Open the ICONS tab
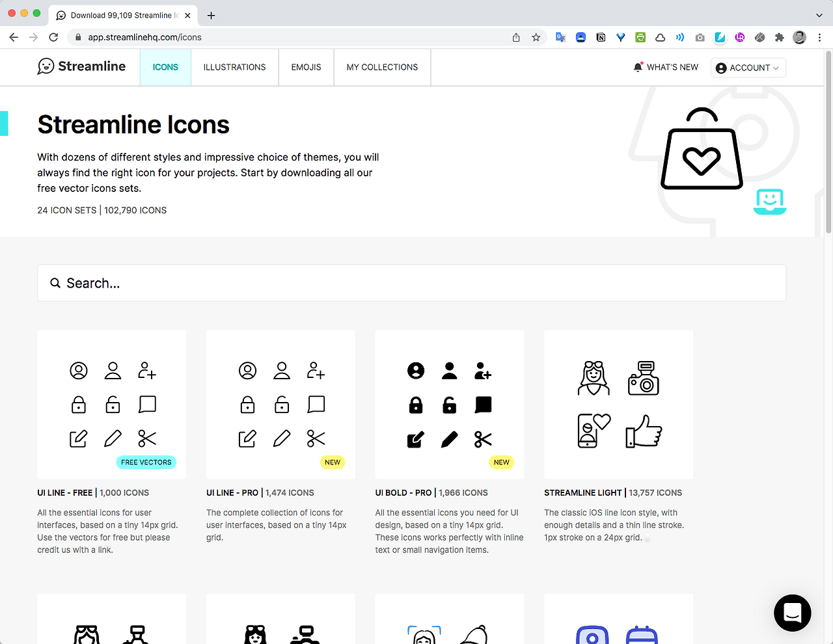Viewport: 833px width, 644px height. (x=165, y=67)
